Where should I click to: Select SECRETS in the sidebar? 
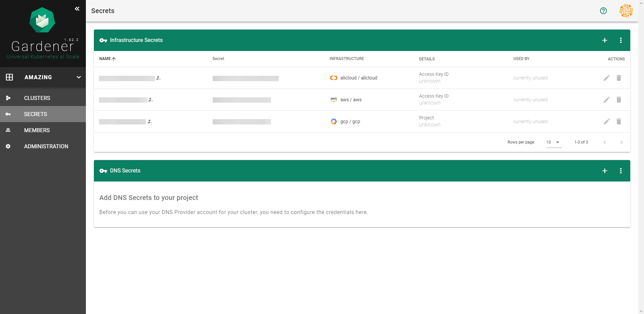[36, 114]
